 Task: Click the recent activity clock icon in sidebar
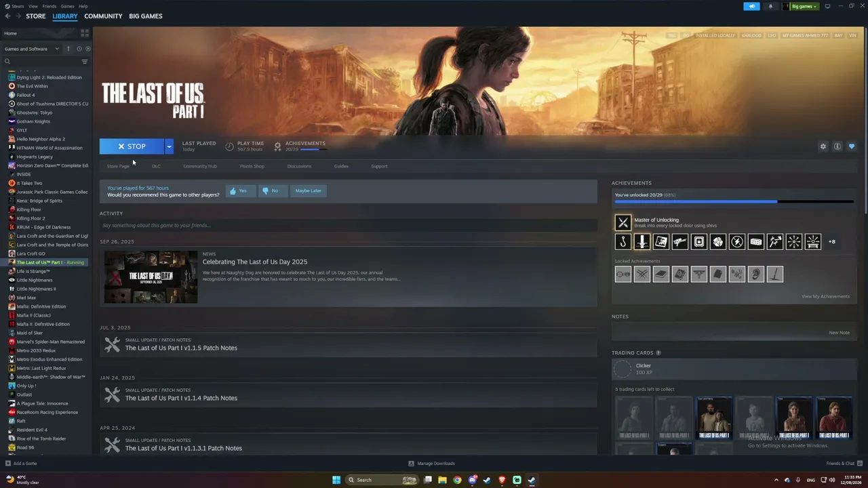[x=79, y=49]
